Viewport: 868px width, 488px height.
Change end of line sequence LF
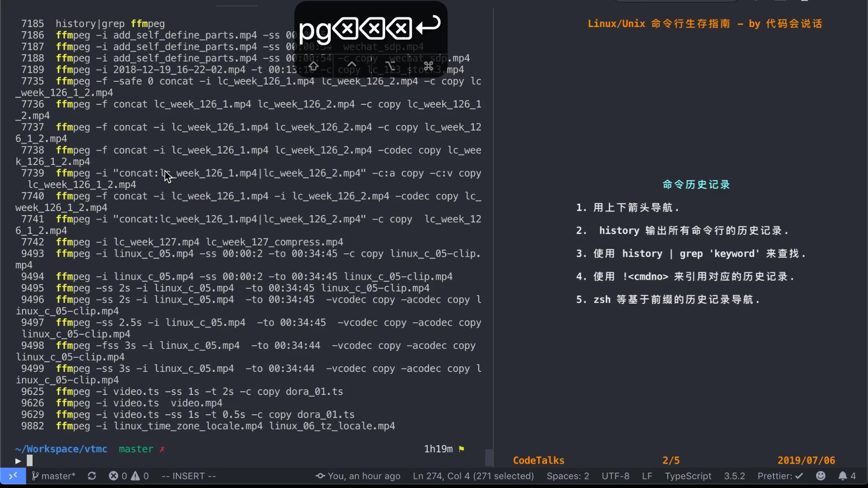tap(647, 476)
